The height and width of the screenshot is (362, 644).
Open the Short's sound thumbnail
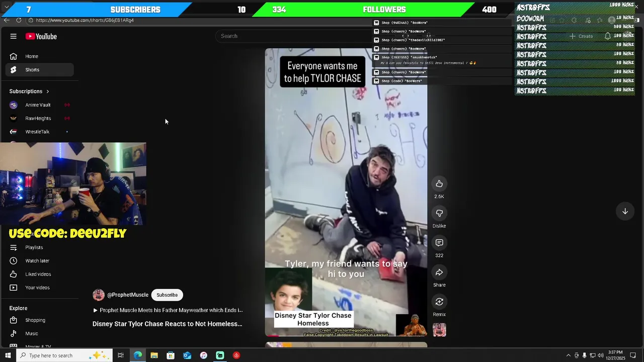[439, 330]
